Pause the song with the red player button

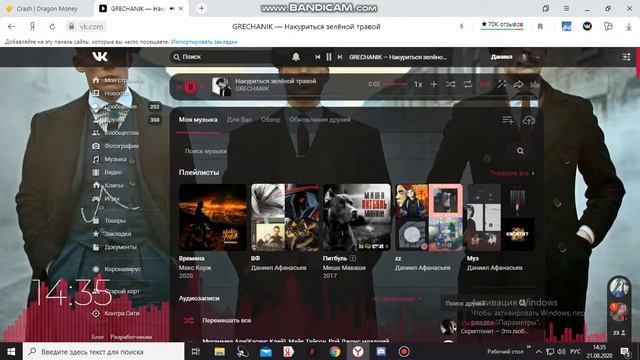tap(190, 87)
